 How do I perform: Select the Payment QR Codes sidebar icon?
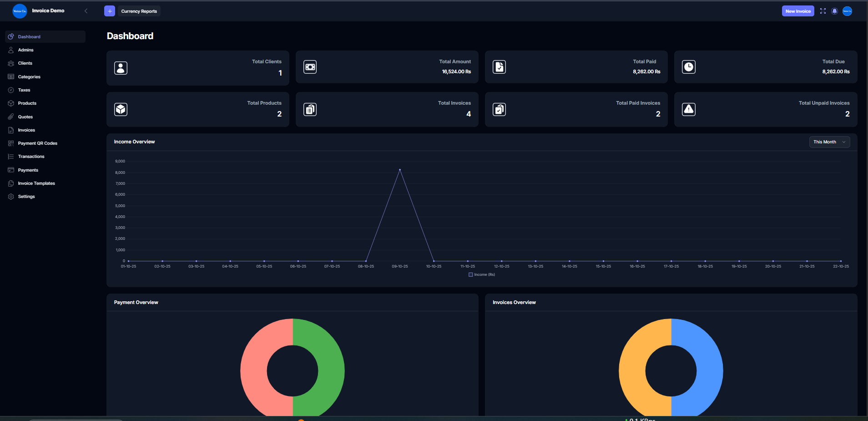[x=10, y=143]
